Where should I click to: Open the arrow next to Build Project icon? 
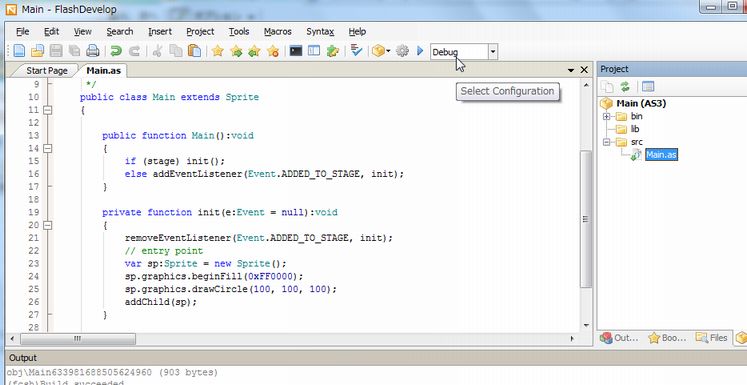(x=388, y=51)
